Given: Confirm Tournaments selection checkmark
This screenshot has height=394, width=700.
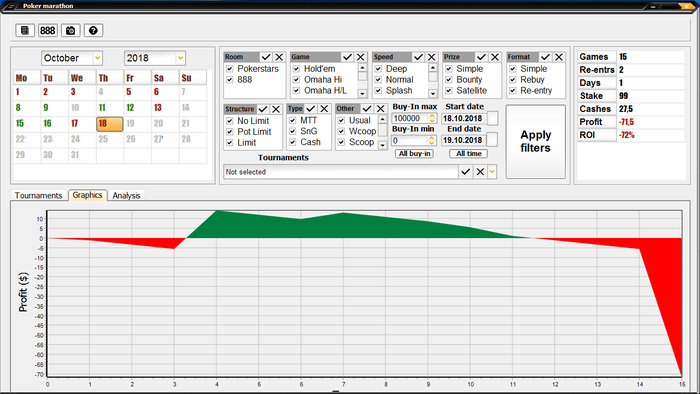Looking at the screenshot, I should (466, 172).
